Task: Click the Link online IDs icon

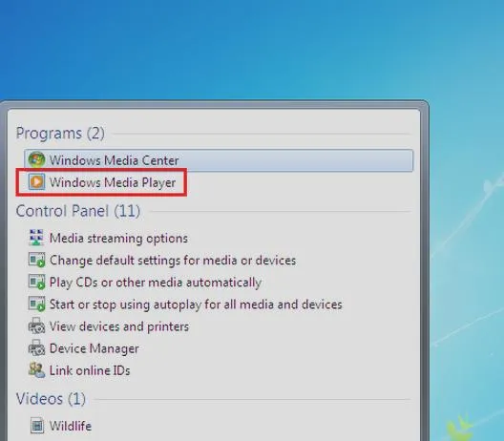Action: pyautogui.click(x=36, y=370)
